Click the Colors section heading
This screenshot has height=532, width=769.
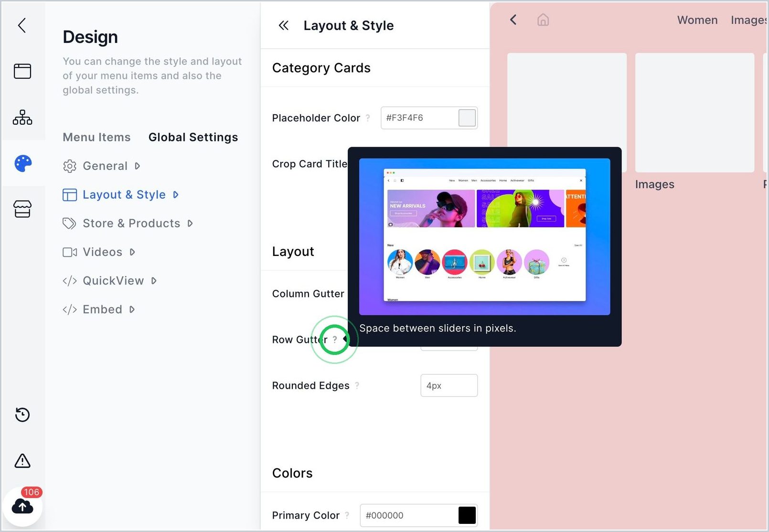(292, 473)
